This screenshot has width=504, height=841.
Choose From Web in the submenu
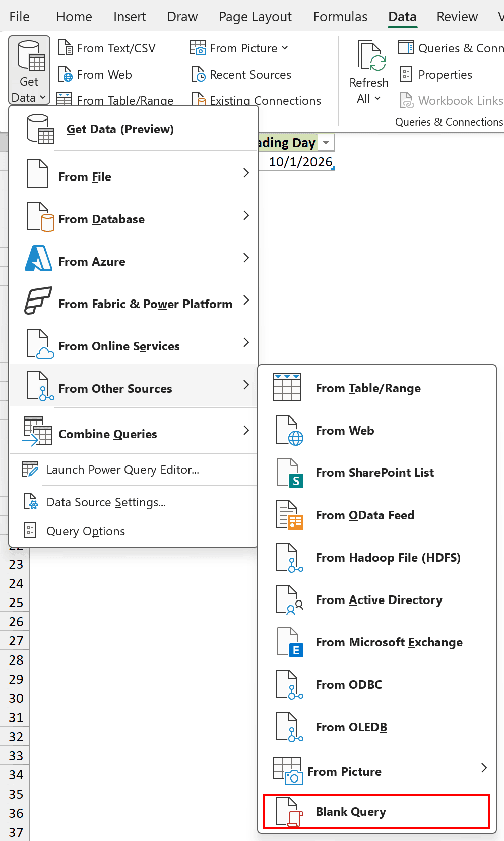pos(377,431)
